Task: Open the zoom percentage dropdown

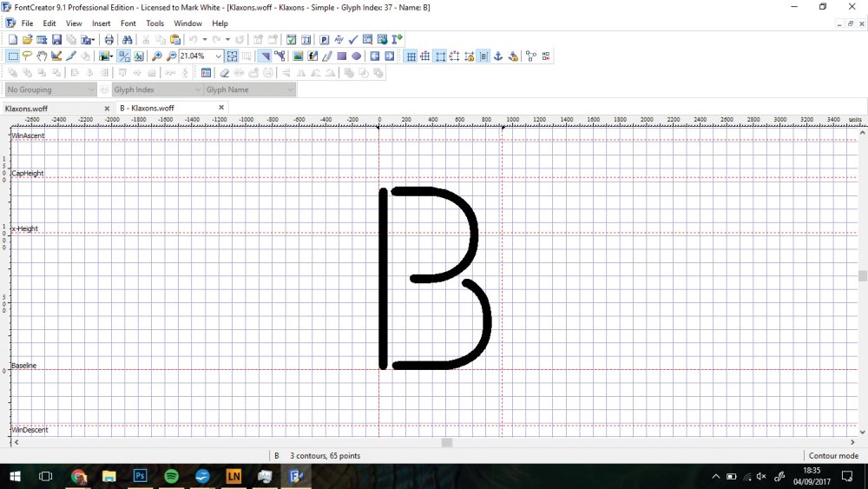Action: click(218, 56)
